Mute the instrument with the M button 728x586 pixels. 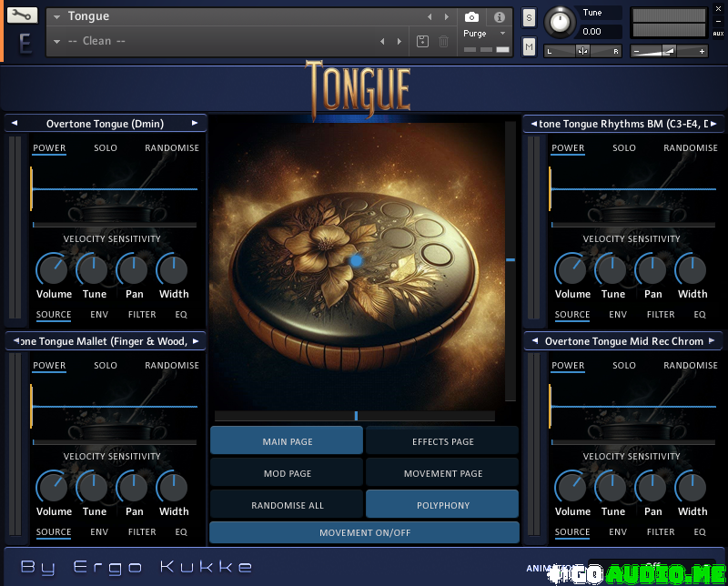(x=529, y=45)
